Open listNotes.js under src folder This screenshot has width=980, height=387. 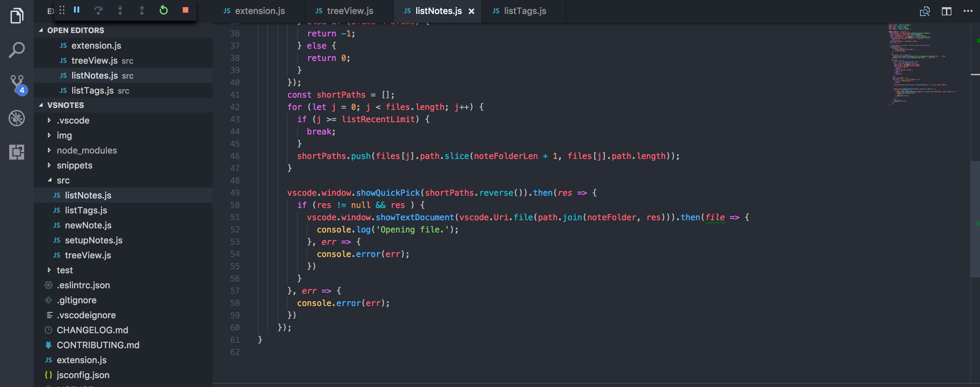pyautogui.click(x=123, y=195)
